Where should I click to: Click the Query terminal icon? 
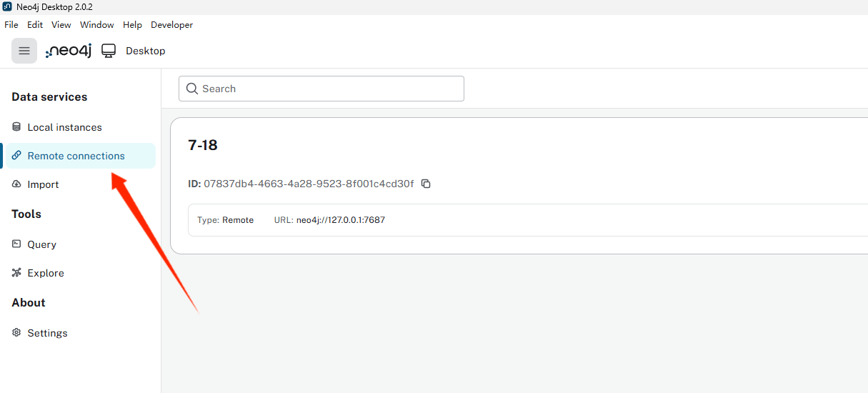tap(16, 244)
